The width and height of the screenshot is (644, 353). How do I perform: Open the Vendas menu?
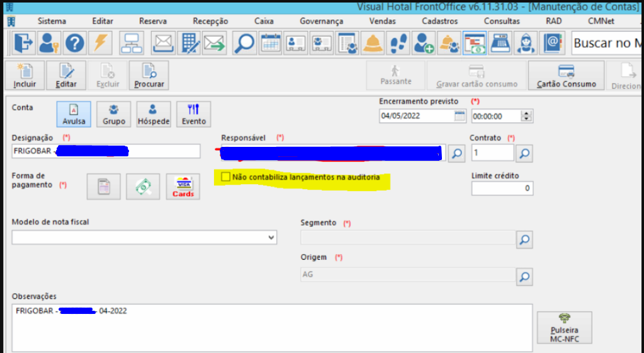pos(382,21)
